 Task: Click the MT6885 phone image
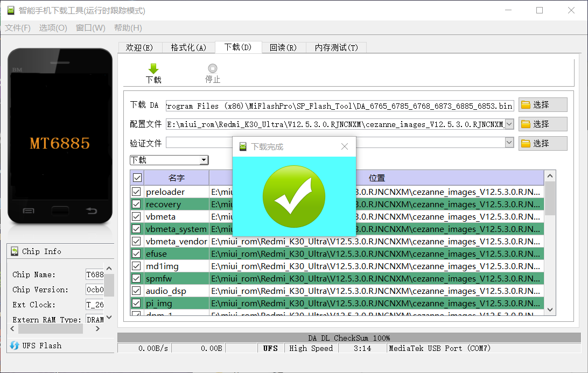[x=60, y=136]
